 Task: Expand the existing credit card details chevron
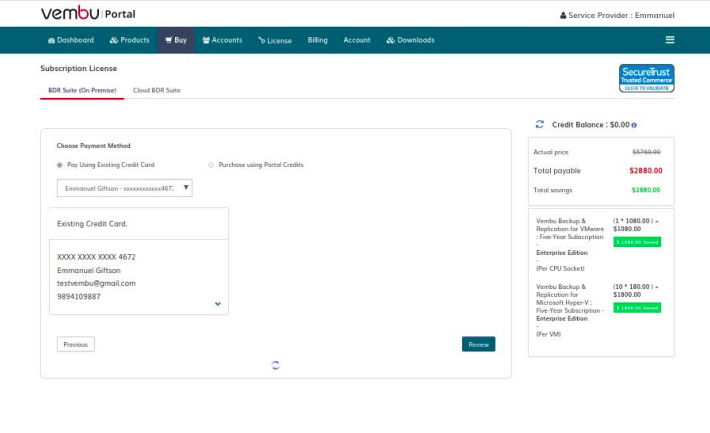[218, 304]
